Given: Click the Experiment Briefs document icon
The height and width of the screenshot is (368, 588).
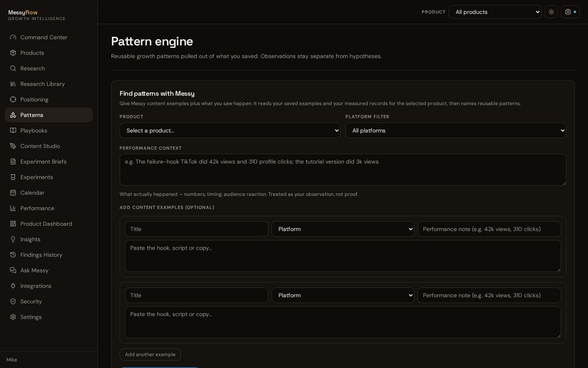Looking at the screenshot, I should [13, 162].
